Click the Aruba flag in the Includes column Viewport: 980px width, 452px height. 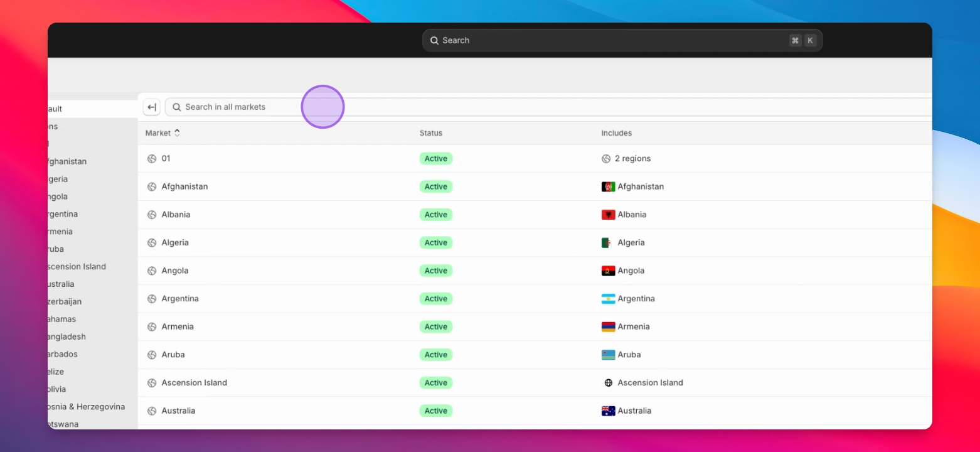click(x=608, y=355)
